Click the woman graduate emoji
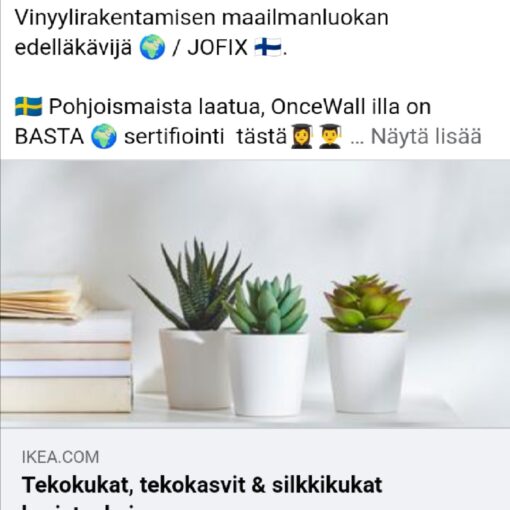 [x=301, y=136]
